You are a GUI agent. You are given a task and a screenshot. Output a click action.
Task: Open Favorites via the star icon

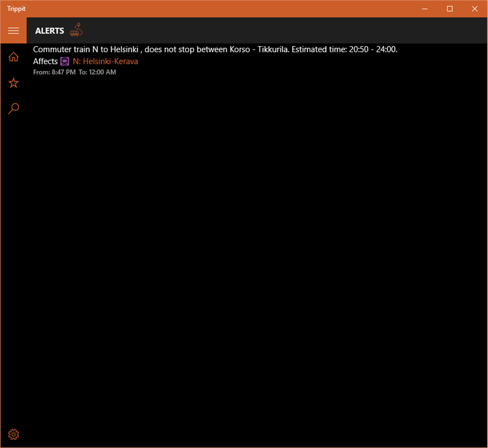13,83
